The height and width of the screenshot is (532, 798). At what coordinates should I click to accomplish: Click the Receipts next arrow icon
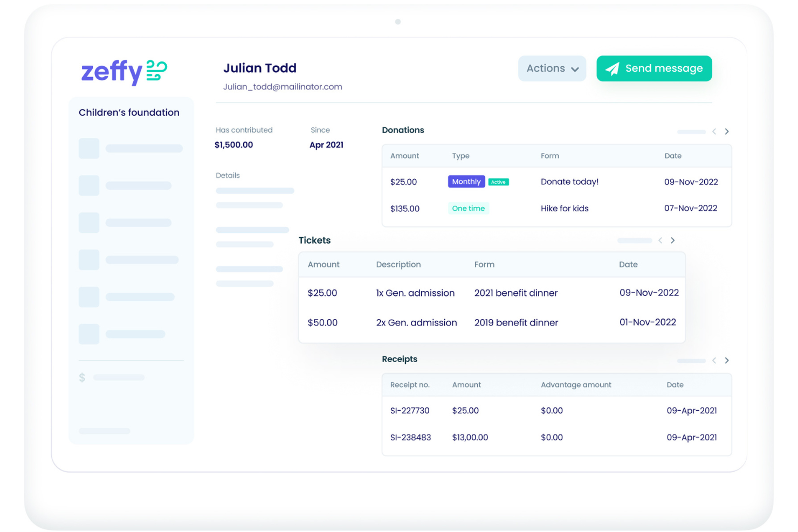[726, 360]
